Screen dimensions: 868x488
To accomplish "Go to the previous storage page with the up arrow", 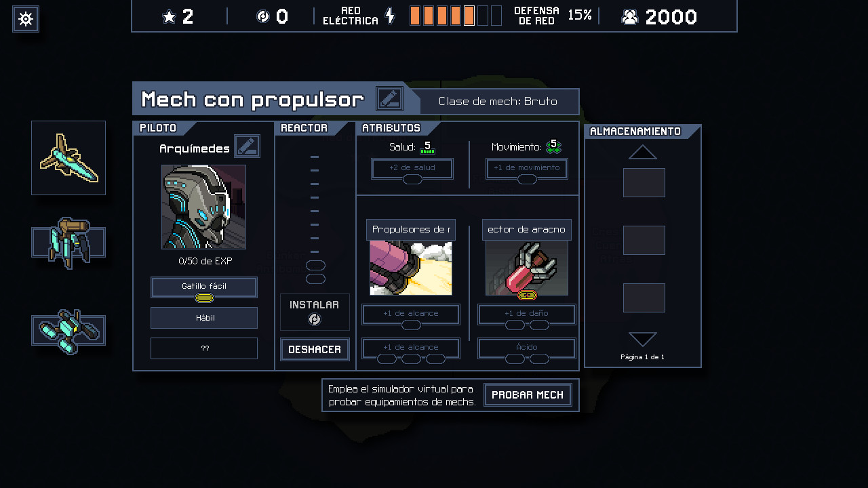I will click(643, 152).
